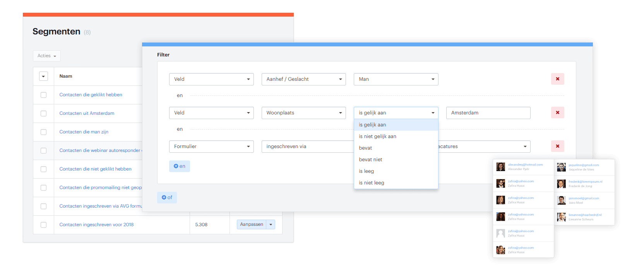
Task: Open the frederik@loremipsum.nl contact email
Action: pos(585,182)
